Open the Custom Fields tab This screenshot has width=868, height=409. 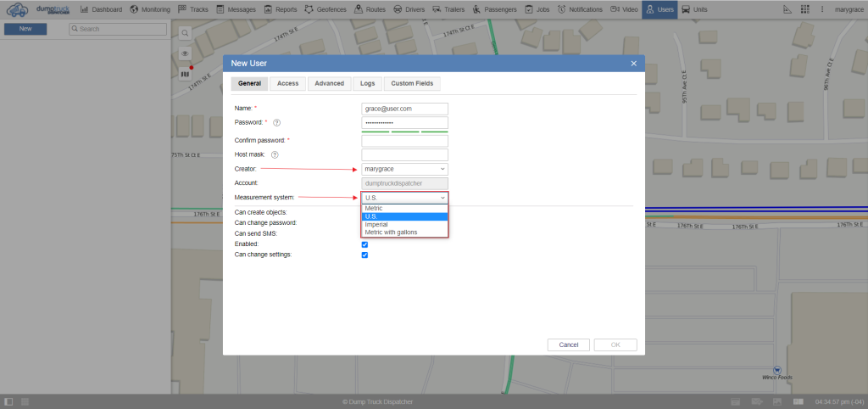pyautogui.click(x=412, y=83)
